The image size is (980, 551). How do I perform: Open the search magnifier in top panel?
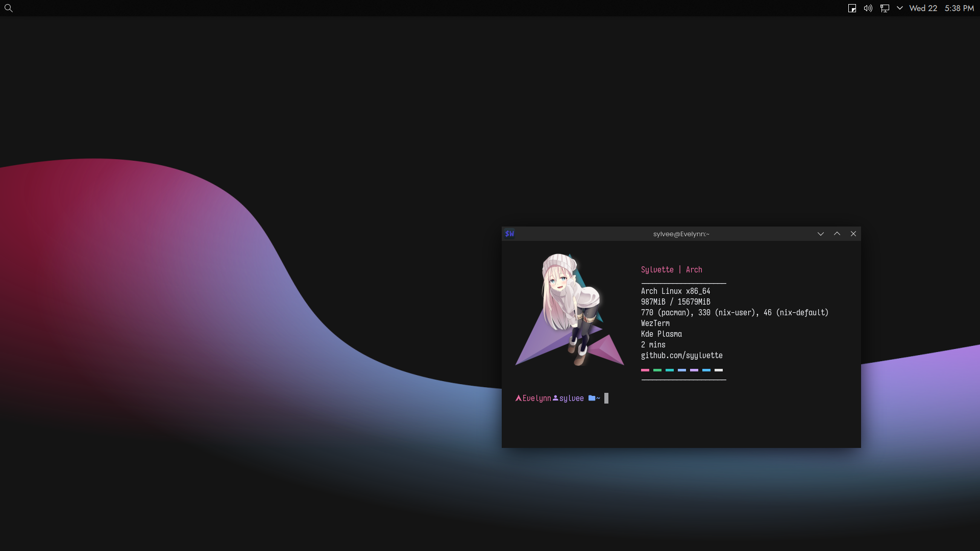click(9, 8)
